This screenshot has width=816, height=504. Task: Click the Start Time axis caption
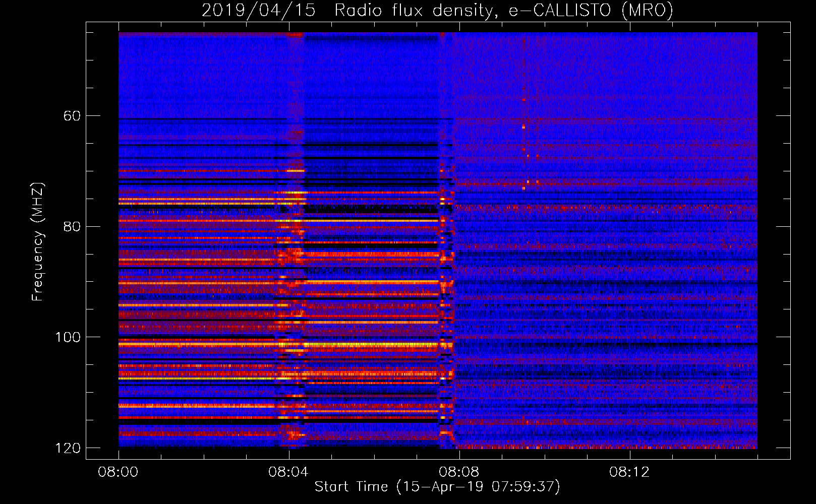[437, 487]
